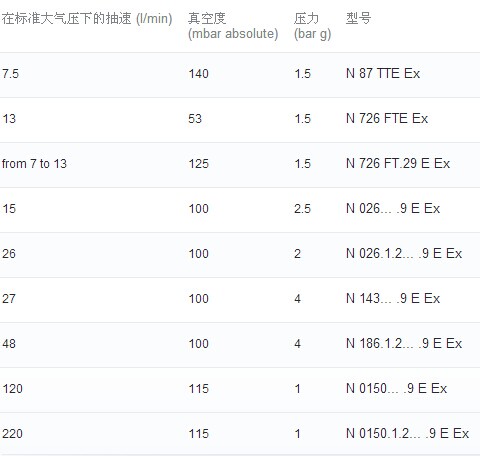Click the 125 mbar vacuum value
480x456 pixels.
tap(198, 164)
